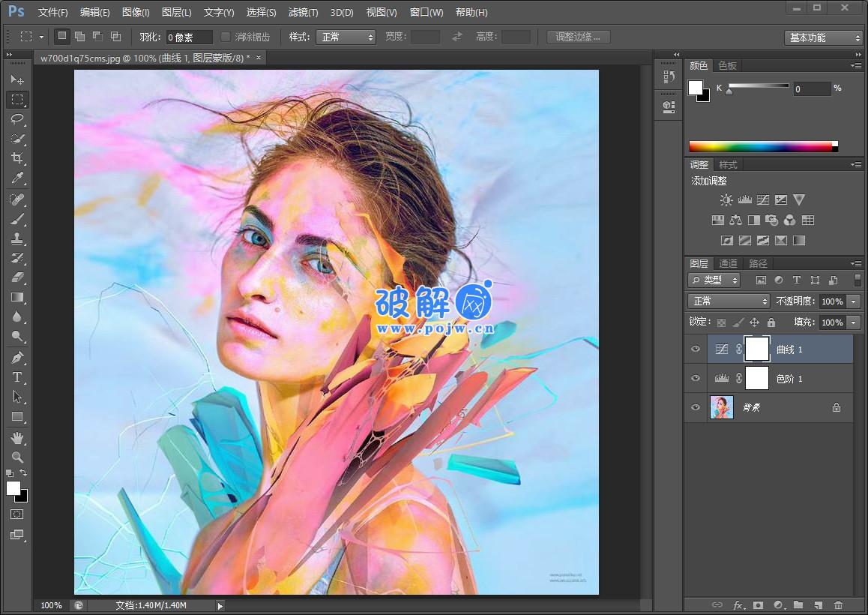This screenshot has height=615, width=868.
Task: Select the Lasso tool
Action: coord(16,119)
